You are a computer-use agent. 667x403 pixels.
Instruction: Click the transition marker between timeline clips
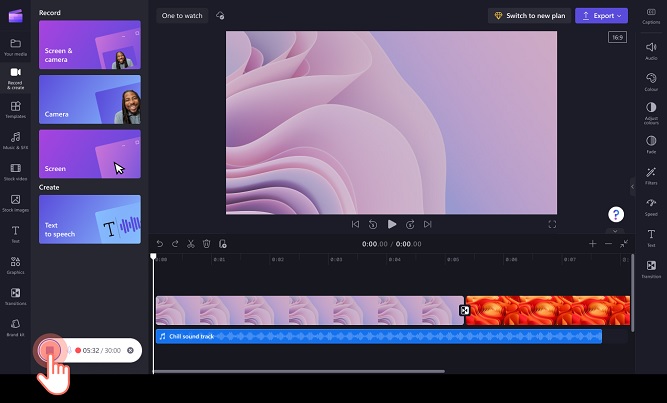pos(464,310)
